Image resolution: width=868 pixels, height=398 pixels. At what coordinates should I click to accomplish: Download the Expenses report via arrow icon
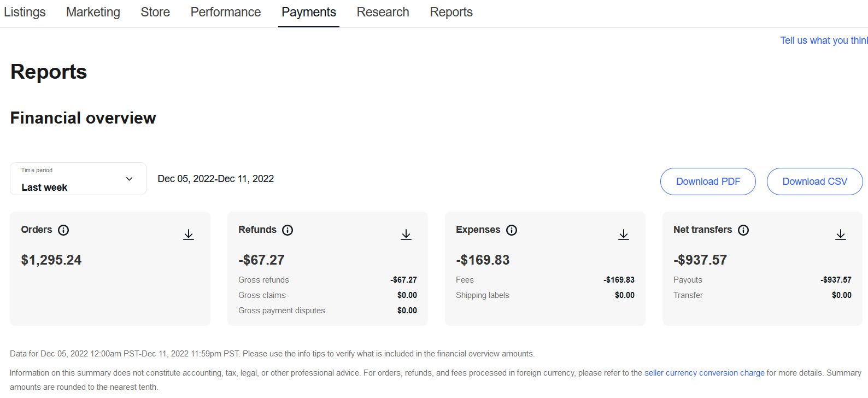tap(624, 235)
